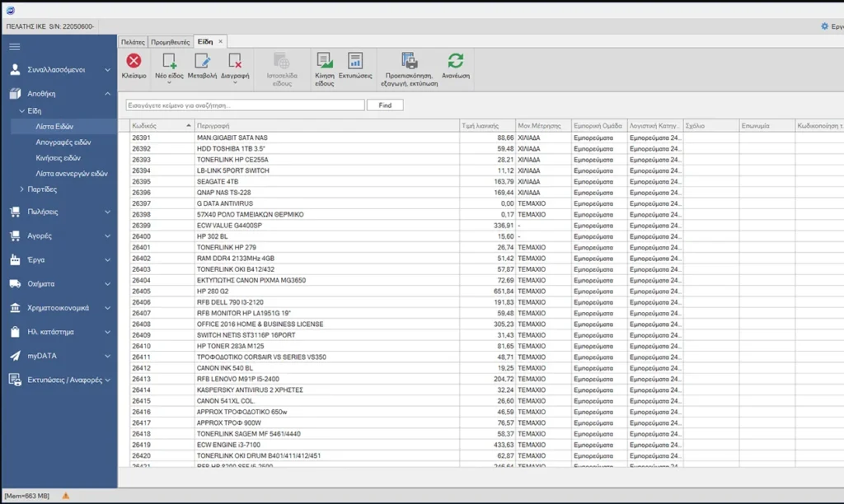
Task: Sort by the Κωδικός column header
Action: [x=162, y=126]
